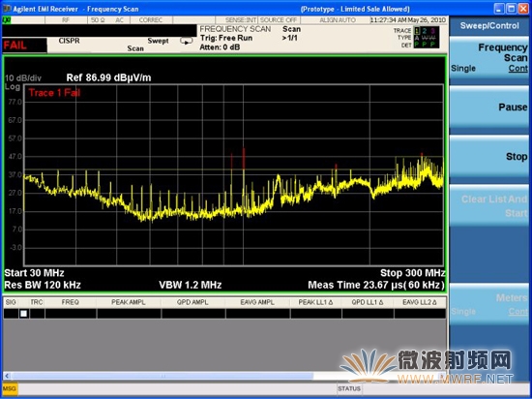Image resolution: width=532 pixels, height=399 pixels.
Task: Set Frequency Scan to Single mode
Action: point(463,68)
